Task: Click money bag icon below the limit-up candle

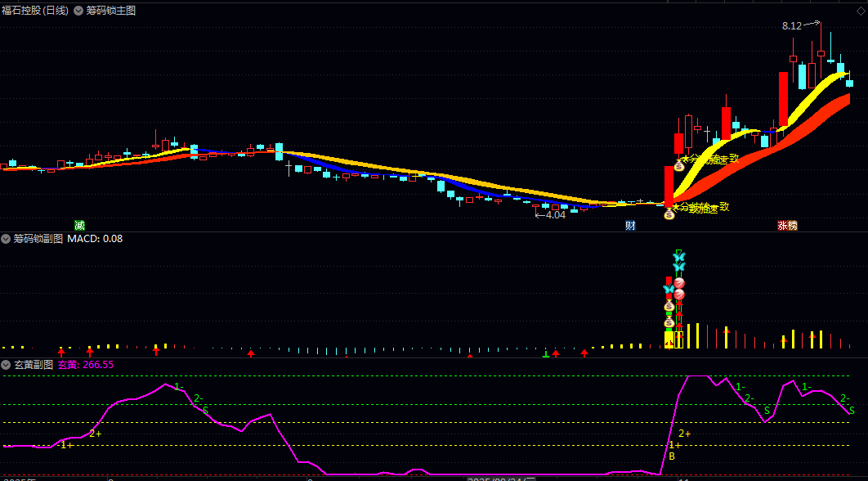Action: click(x=669, y=214)
